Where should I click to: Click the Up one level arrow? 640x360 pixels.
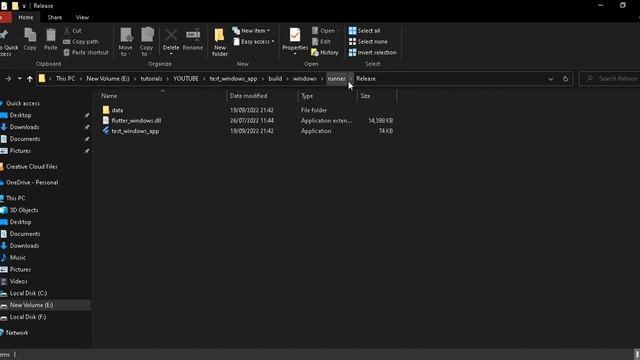pyautogui.click(x=30, y=79)
